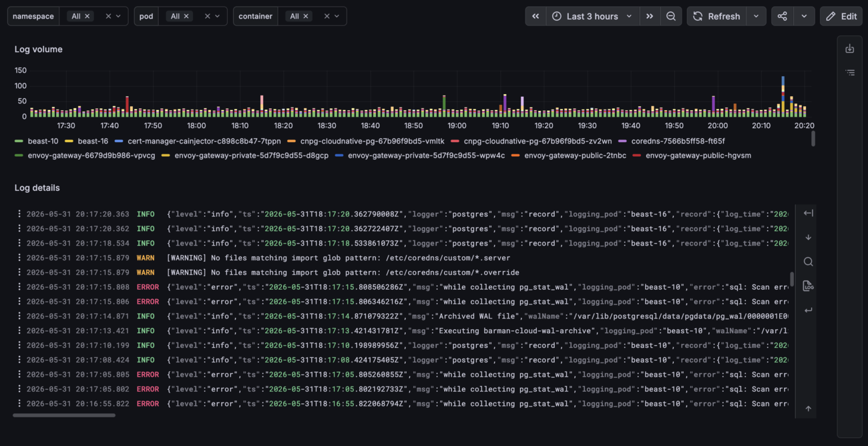868x446 pixels.
Task: Jump to top with the up arrow
Action: [808, 409]
